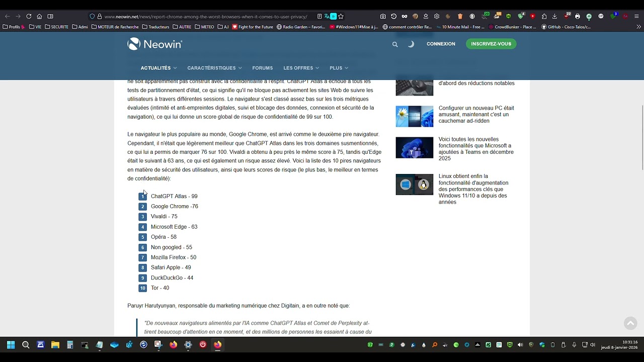
Task: Take a screenshot with camera icon
Action: coord(383,16)
